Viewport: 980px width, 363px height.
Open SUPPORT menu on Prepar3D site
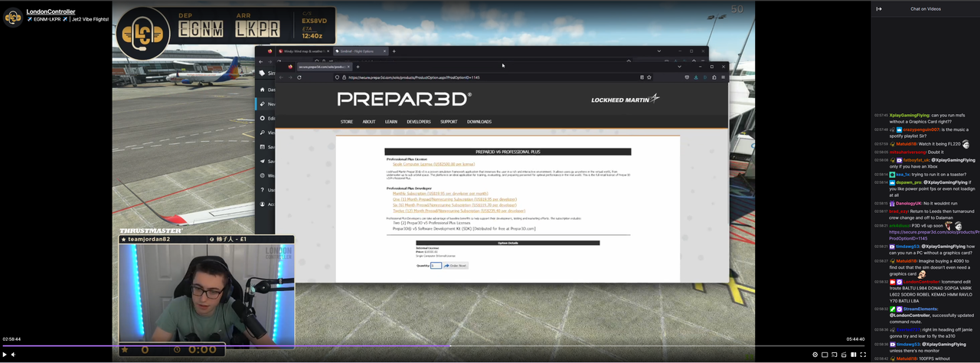[449, 122]
